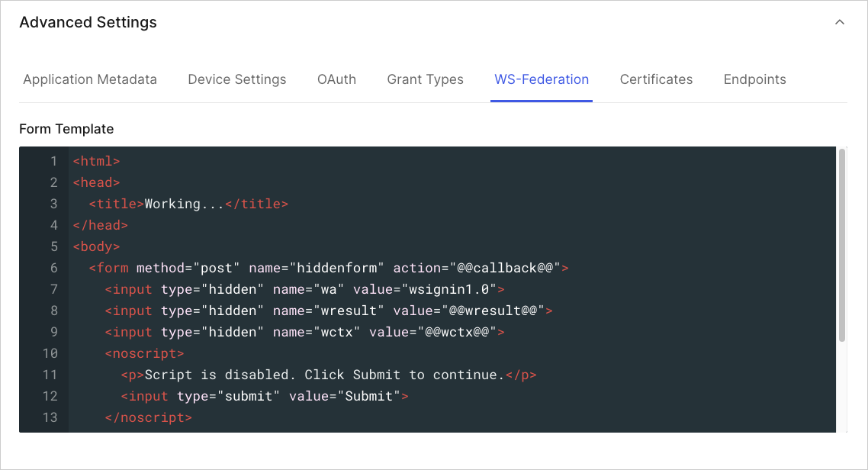868x470 pixels.
Task: Click the code editor scrollbar
Action: coord(841,244)
